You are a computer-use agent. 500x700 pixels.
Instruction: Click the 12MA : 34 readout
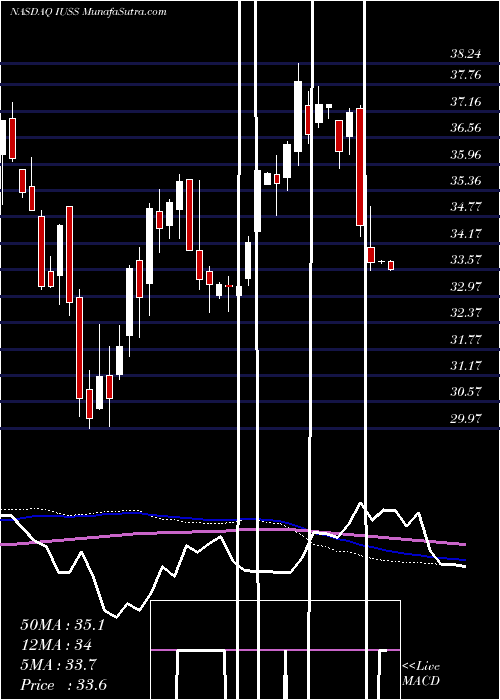[x=56, y=645]
